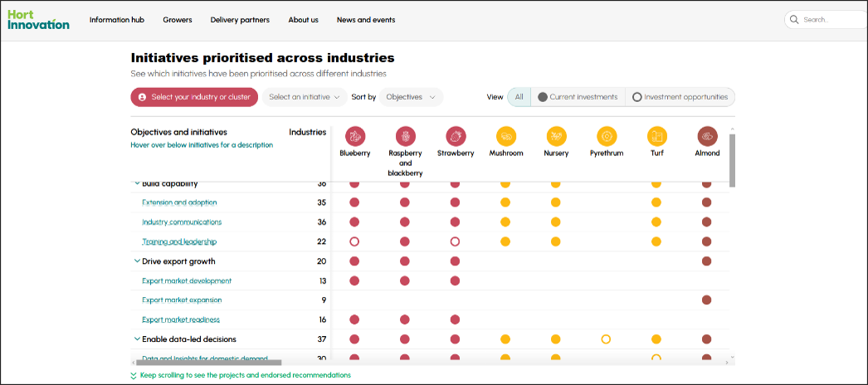
Task: Collapse the Build capability objective
Action: pyautogui.click(x=137, y=183)
